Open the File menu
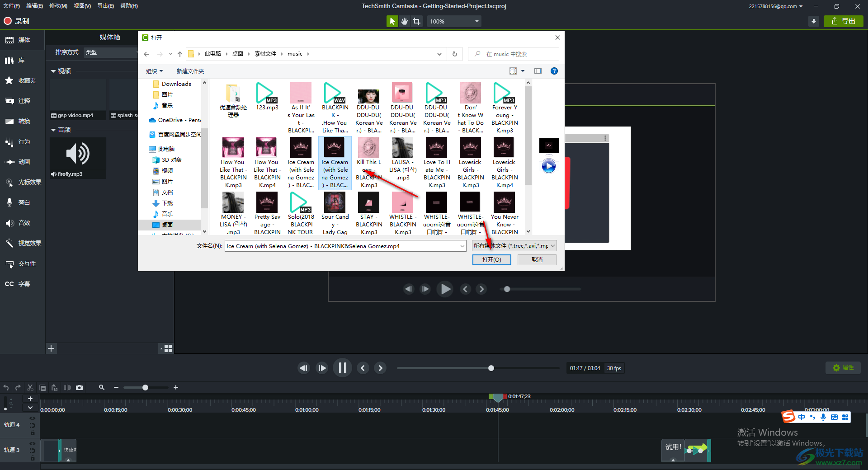868x470 pixels. coord(12,6)
